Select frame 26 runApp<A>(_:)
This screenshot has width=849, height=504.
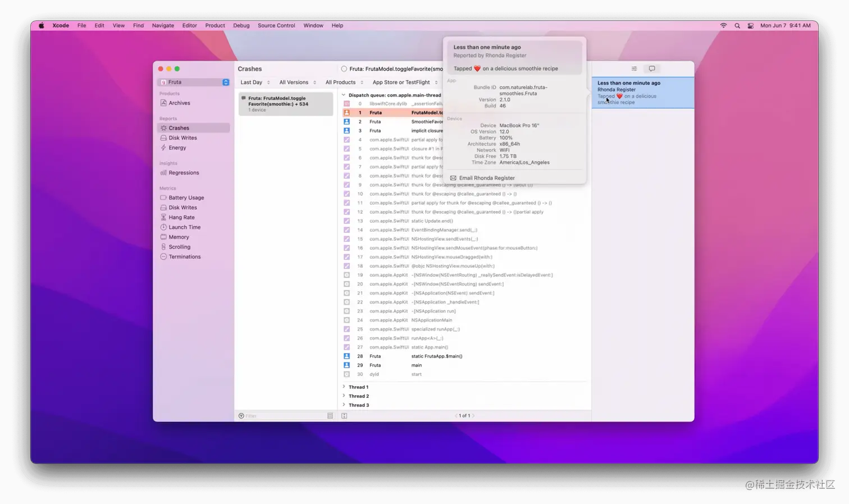(x=465, y=338)
